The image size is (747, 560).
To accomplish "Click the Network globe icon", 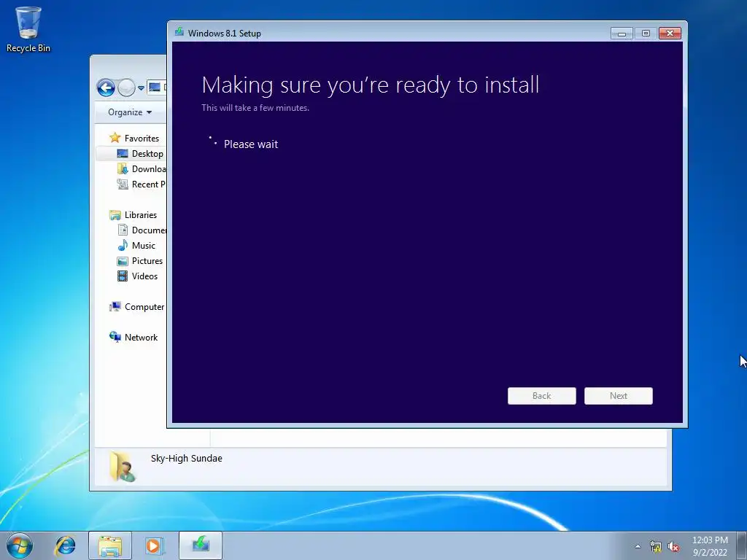I will 115,337.
